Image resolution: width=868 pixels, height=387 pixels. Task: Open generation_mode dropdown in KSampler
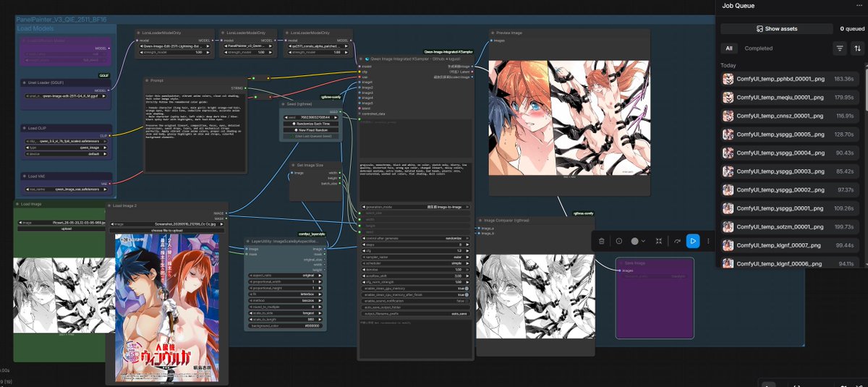click(x=416, y=206)
